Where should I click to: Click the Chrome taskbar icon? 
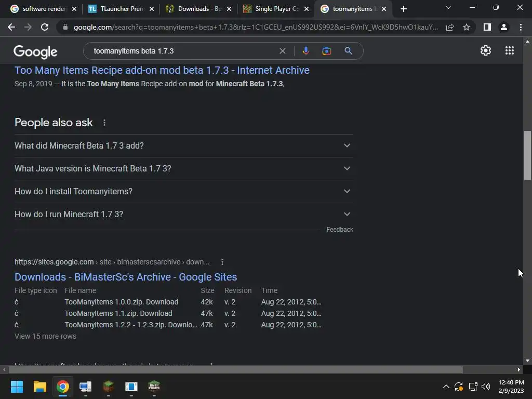pyautogui.click(x=62, y=387)
